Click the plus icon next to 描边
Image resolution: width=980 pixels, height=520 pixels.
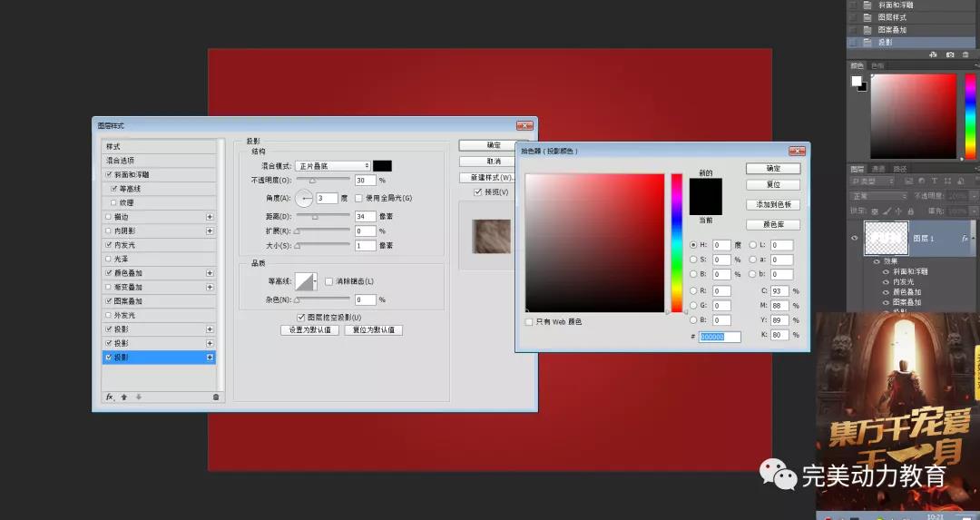click(x=210, y=217)
